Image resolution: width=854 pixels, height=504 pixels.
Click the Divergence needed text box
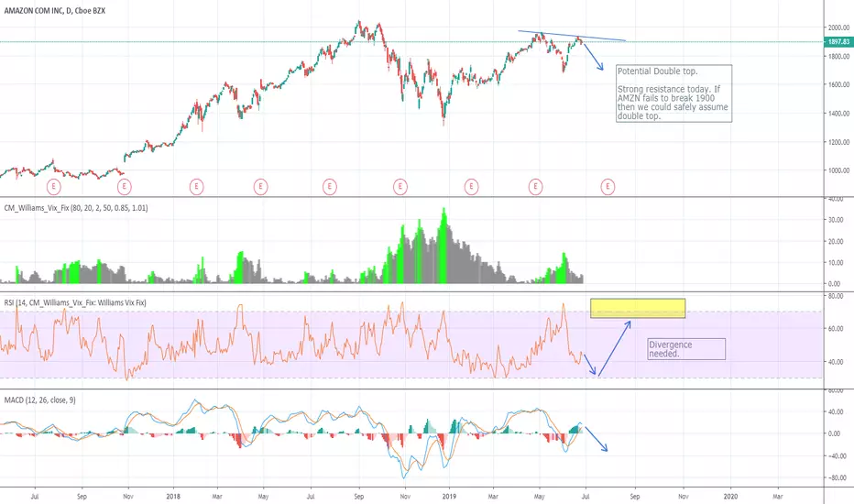pos(685,349)
